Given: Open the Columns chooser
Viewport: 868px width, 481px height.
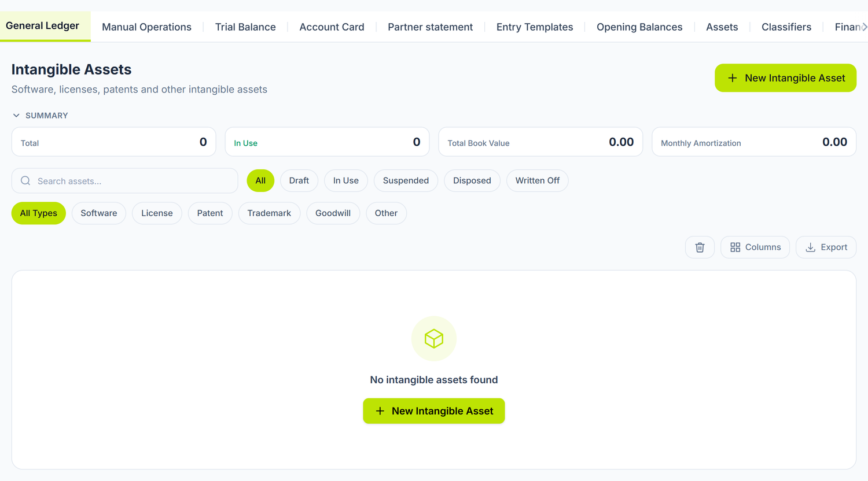Looking at the screenshot, I should click(755, 247).
